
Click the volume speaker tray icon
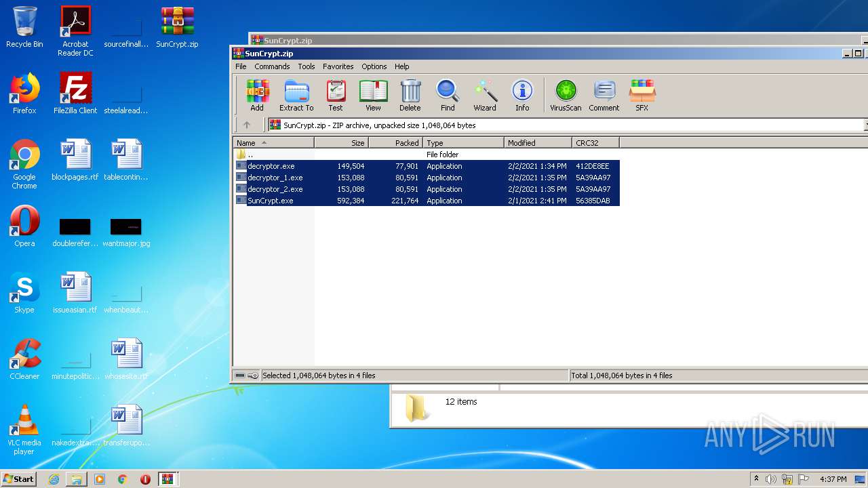click(x=770, y=479)
